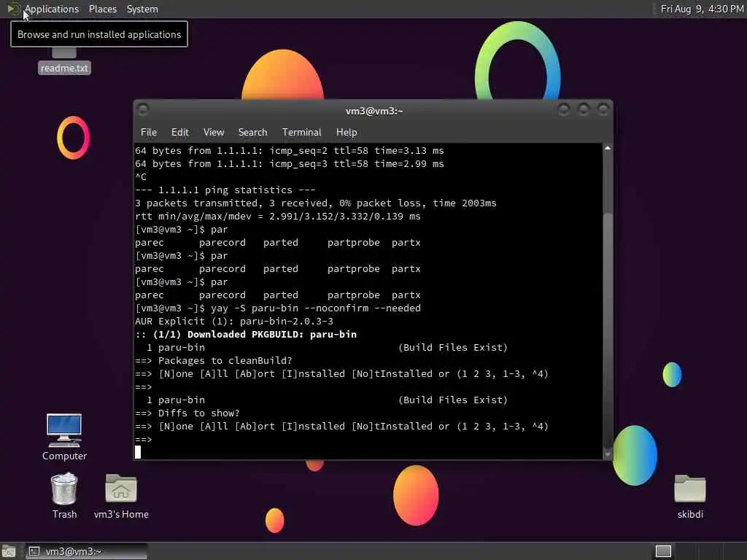Viewport: 747px width, 560px height.
Task: Click the terminal cursor at bottom prompt
Action: click(x=138, y=452)
